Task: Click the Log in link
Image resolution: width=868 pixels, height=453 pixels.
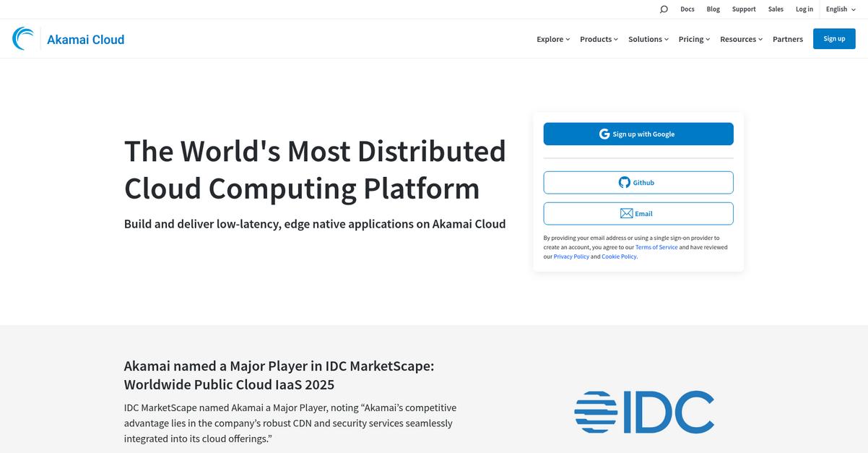Action: [x=804, y=9]
